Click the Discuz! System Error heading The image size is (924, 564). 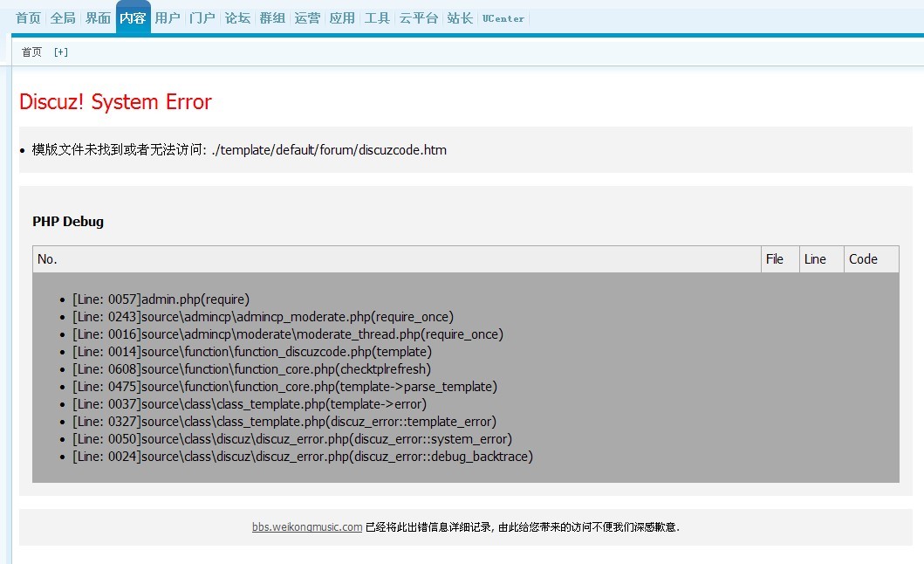115,101
